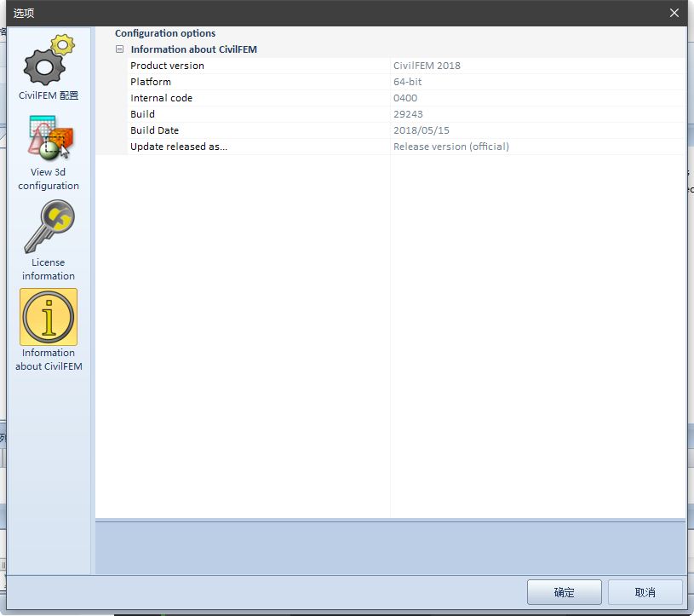Image resolution: width=694 pixels, height=616 pixels.
Task: Click the Release version (official) value
Action: click(451, 147)
